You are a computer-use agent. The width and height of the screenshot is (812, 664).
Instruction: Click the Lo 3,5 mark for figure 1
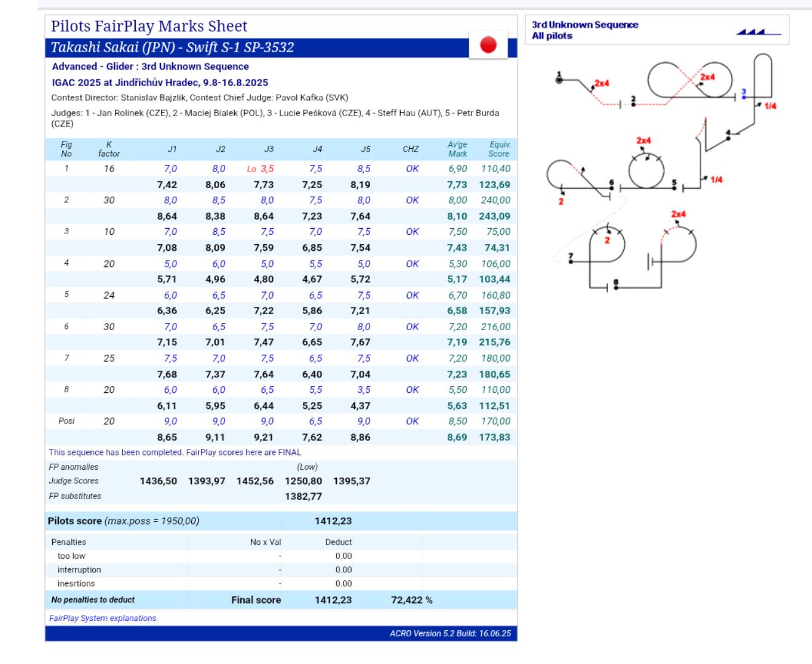261,168
